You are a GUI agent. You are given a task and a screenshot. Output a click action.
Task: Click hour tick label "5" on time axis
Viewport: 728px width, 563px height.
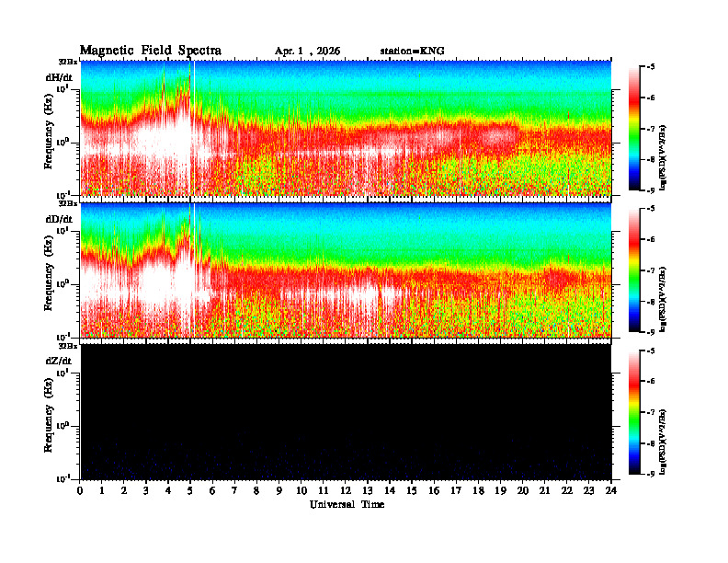(x=190, y=490)
